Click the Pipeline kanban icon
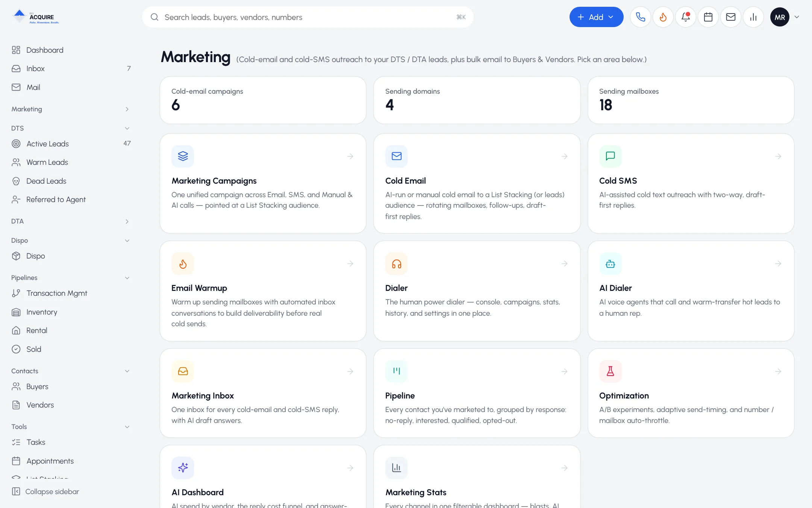 (396, 371)
